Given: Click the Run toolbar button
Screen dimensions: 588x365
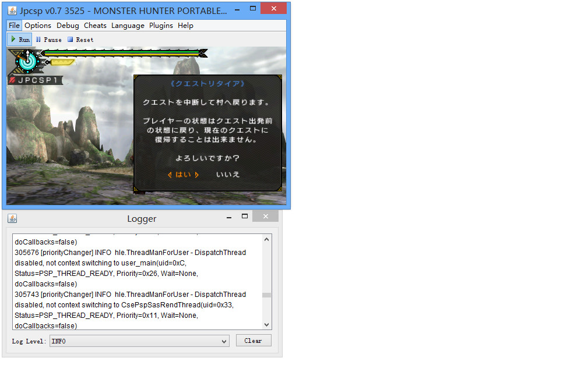Looking at the screenshot, I should tap(19, 40).
